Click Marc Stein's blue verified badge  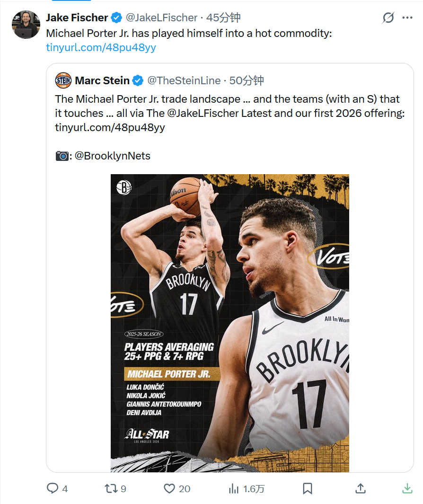[x=138, y=80]
